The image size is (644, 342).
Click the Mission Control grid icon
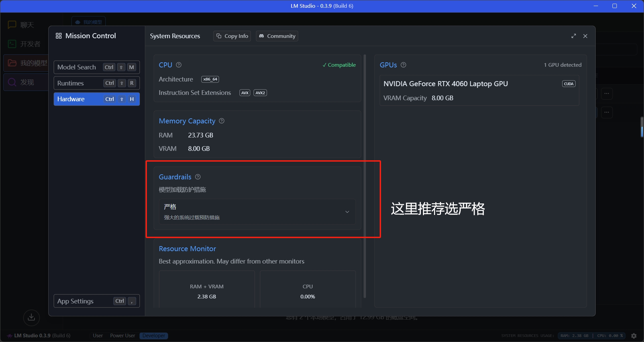point(59,36)
